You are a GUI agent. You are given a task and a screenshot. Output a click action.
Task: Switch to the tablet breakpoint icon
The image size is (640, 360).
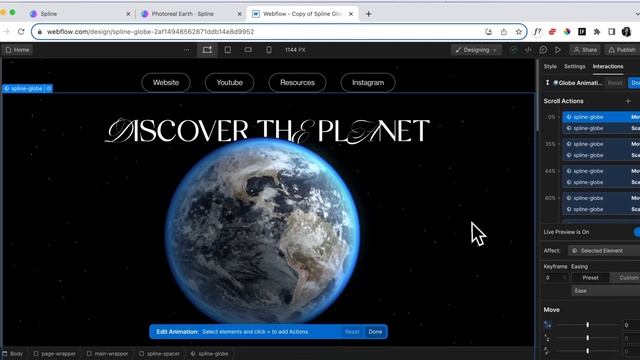tap(228, 50)
